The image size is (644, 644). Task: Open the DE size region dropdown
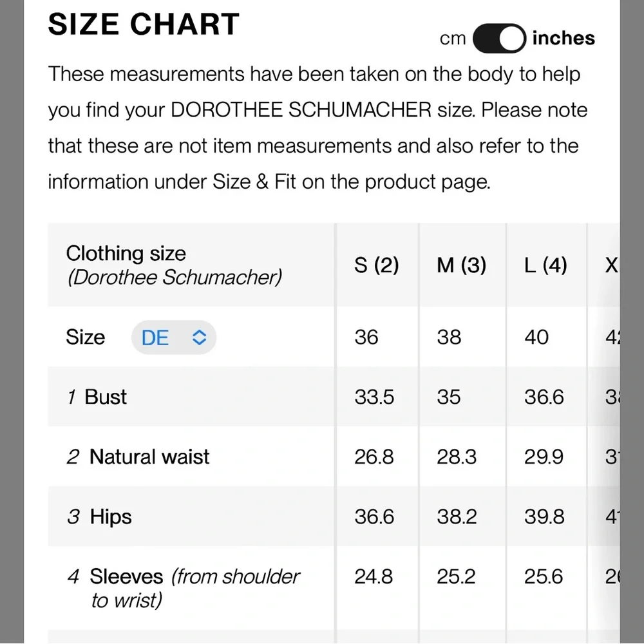[x=174, y=337]
